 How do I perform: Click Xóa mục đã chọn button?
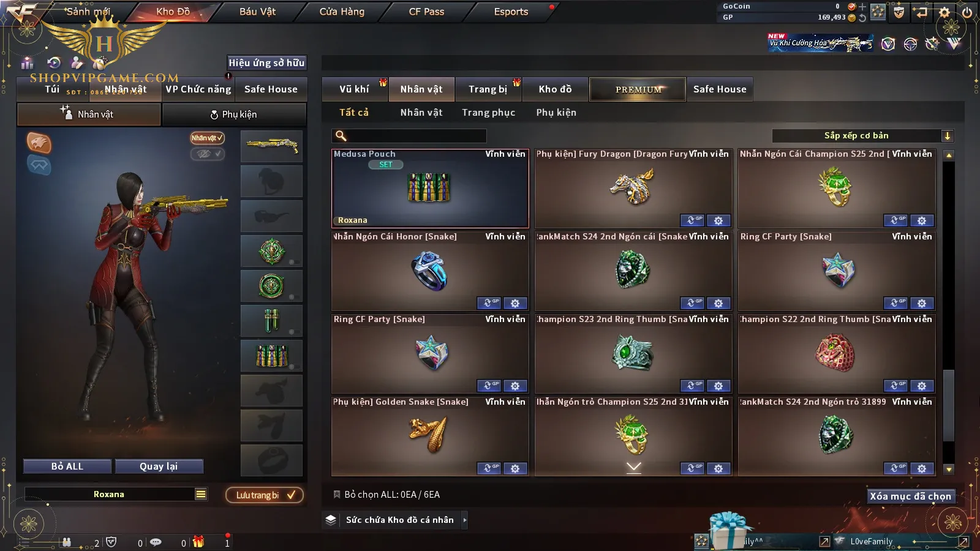[x=911, y=496]
